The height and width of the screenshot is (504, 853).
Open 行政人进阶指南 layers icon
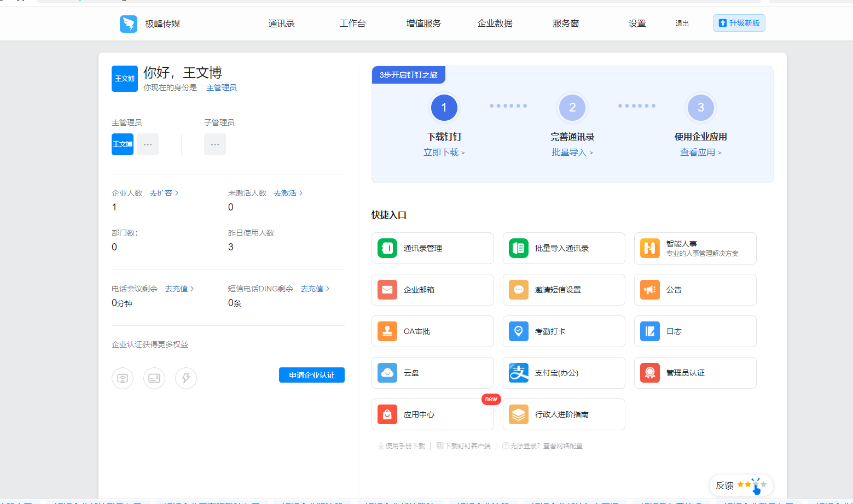[519, 414]
